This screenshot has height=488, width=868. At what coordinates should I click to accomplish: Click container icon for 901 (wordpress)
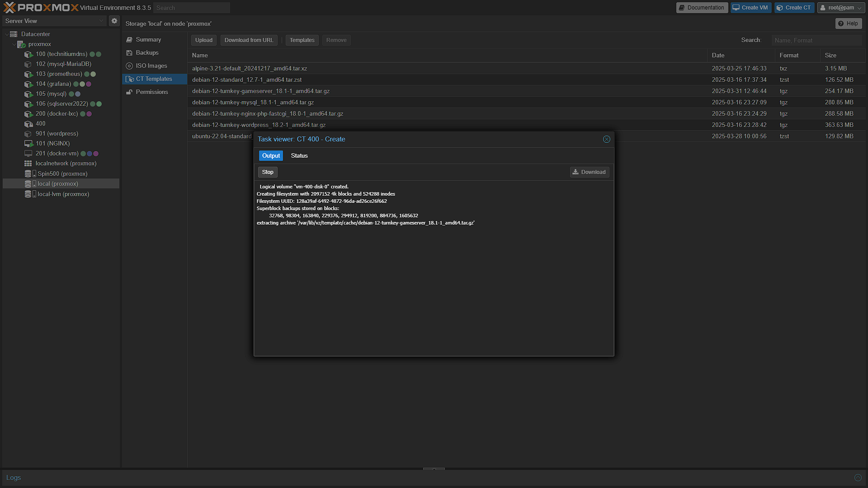click(28, 134)
